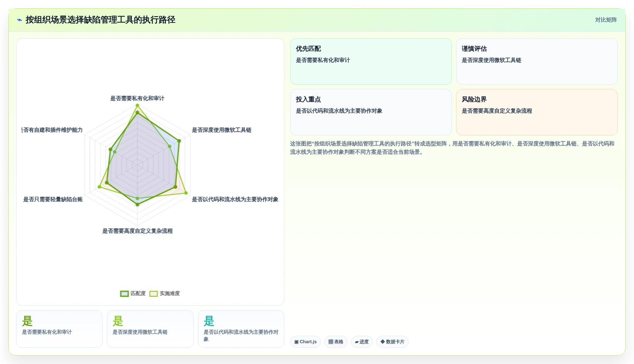Click the radar axis label ending 自建和插件维护能力
The image size is (634, 364).
coord(52,130)
